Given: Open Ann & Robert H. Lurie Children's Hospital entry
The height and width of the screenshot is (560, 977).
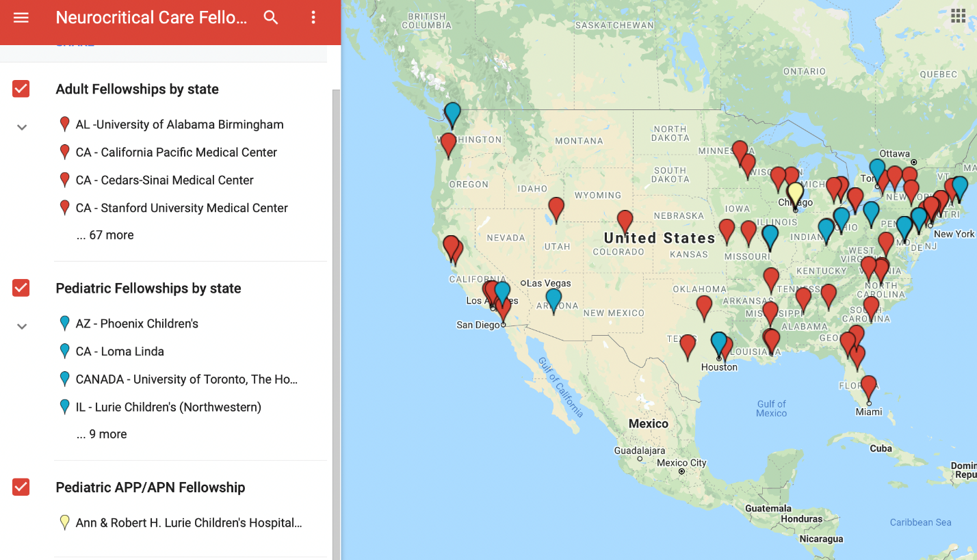Looking at the screenshot, I should coord(189,523).
